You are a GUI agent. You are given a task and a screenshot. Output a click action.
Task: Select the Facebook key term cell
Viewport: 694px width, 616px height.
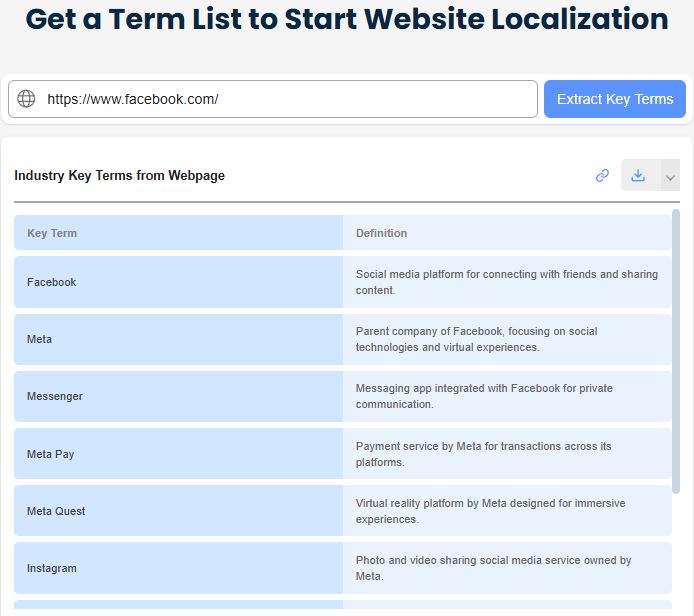[x=178, y=282]
